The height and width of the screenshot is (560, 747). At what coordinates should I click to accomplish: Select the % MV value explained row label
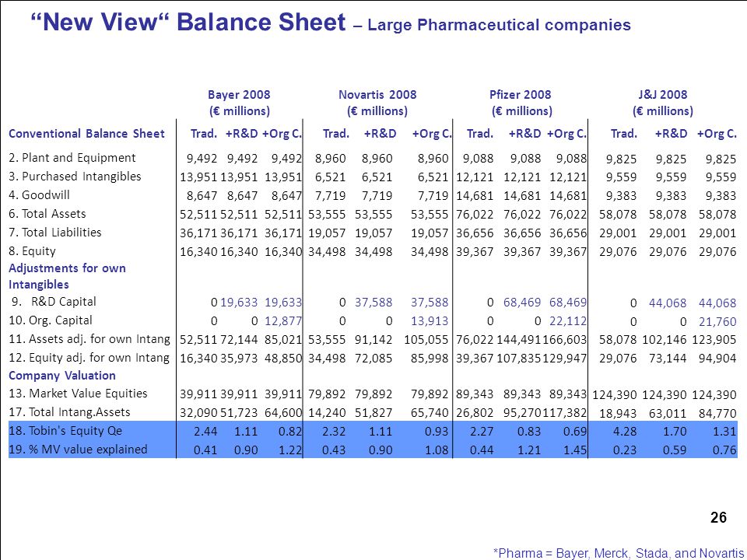click(78, 450)
